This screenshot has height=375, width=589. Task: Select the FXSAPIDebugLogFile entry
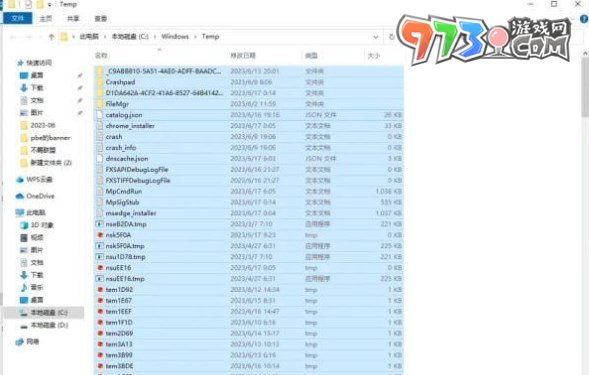click(x=137, y=169)
